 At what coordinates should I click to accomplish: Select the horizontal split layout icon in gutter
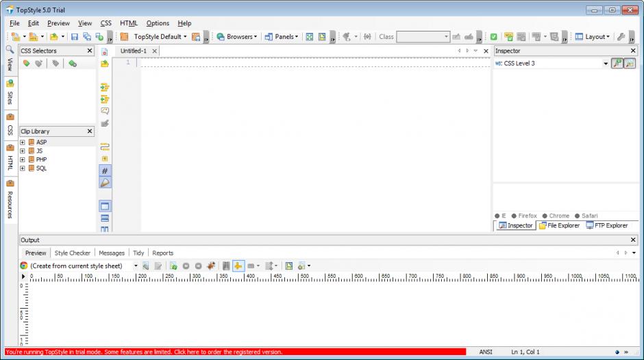tap(105, 218)
